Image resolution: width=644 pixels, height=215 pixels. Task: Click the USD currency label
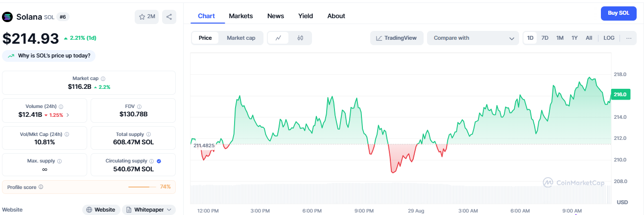622,202
